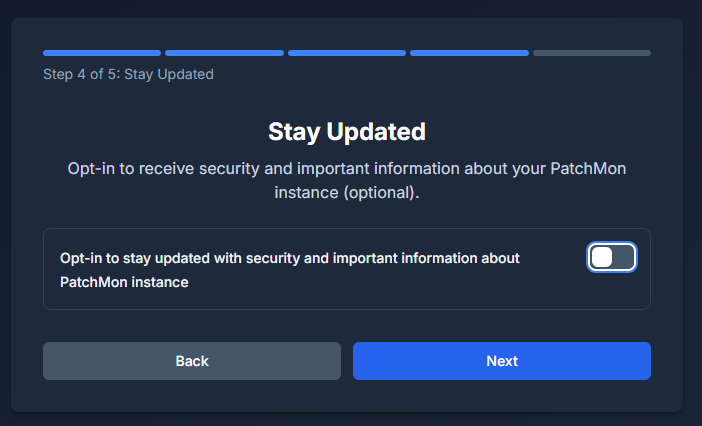Click 'PatchMon instance' text in option card
The width and height of the screenshot is (702, 426).
pos(124,282)
